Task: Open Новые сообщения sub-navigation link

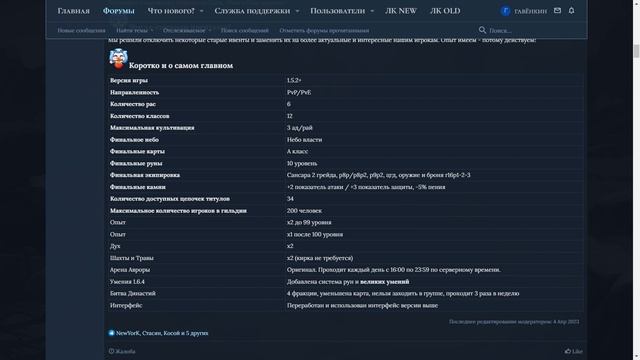Action: tap(81, 30)
